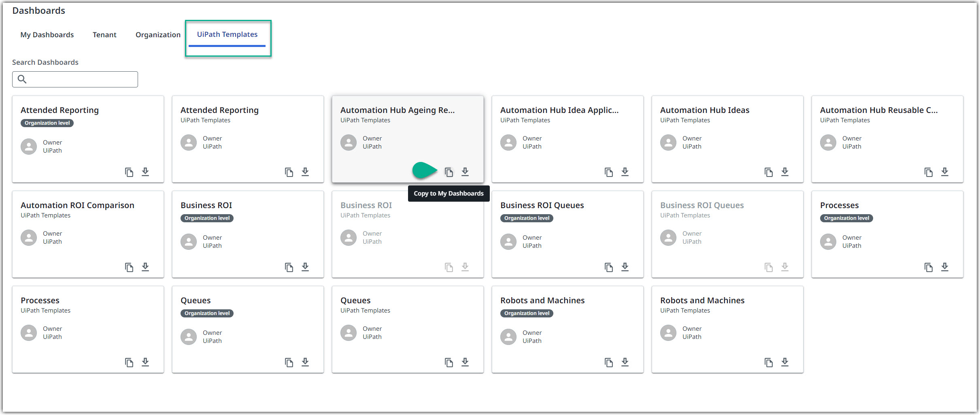Copy the Automation ROI Comparison dashboard
Image resolution: width=980 pixels, height=415 pixels.
point(129,267)
